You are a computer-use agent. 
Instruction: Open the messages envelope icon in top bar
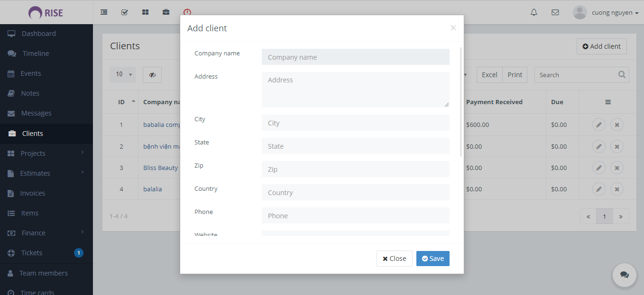pos(555,13)
